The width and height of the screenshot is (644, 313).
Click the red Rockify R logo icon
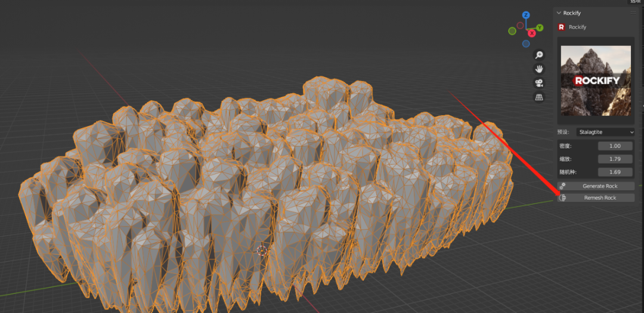pos(562,27)
